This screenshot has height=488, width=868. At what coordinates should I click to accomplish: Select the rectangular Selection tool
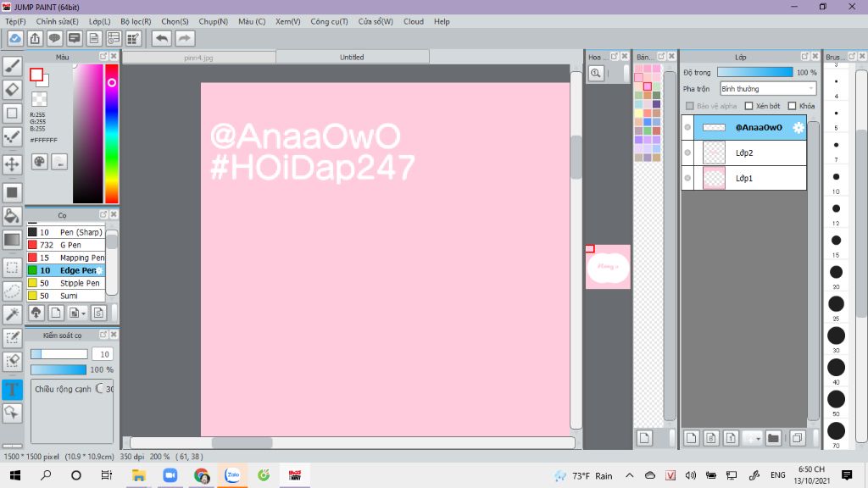(12, 267)
